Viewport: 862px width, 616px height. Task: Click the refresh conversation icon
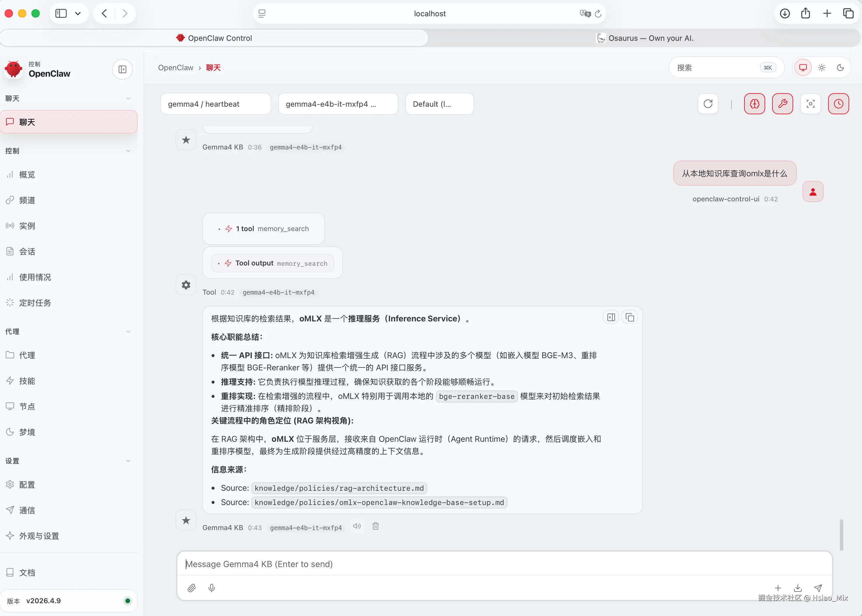pos(707,103)
